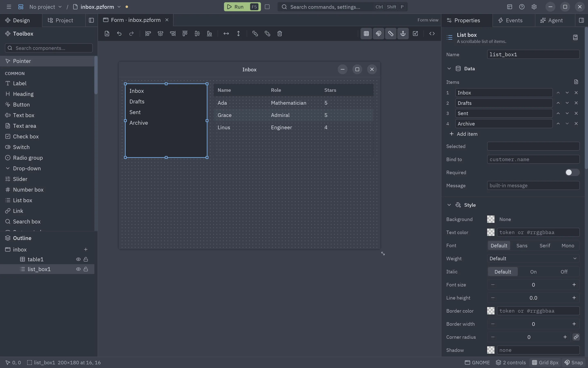Delete selected control with trash icon
This screenshot has width=588, height=368.
coord(280,34)
